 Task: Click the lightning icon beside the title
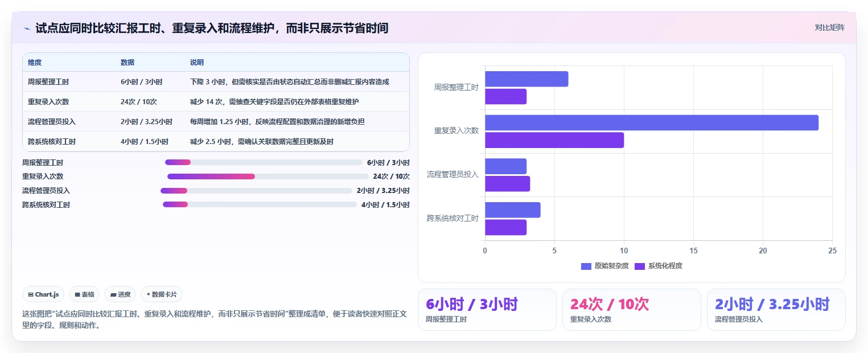coord(27,28)
